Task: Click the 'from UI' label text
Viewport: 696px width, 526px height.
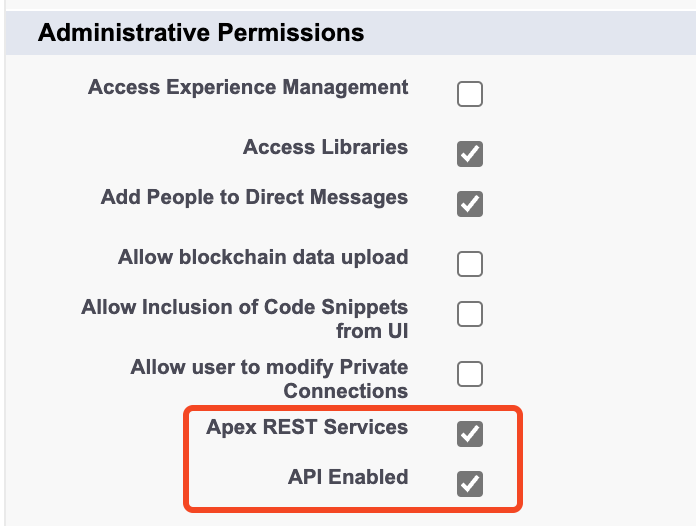Action: [372, 331]
